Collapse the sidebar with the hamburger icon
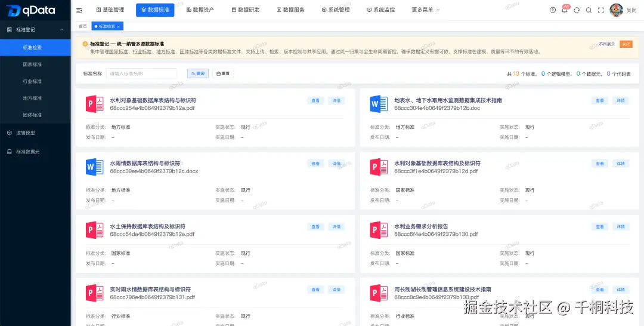Image resolution: width=644 pixels, height=326 pixels. 79,10
